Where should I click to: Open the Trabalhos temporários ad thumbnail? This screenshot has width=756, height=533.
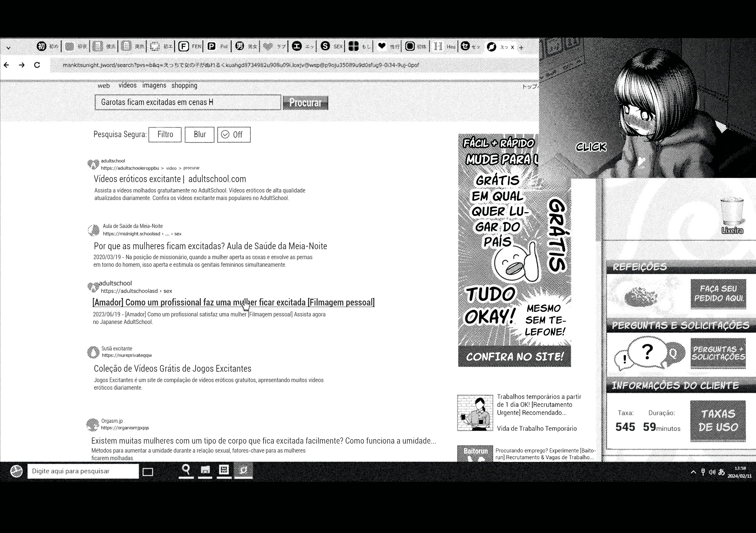(475, 413)
